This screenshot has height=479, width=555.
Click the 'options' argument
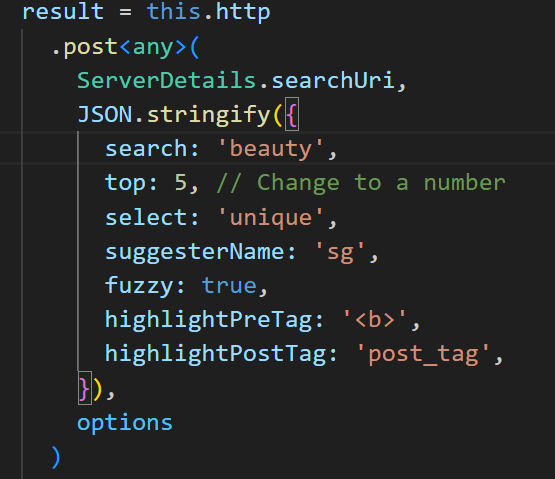[125, 424]
